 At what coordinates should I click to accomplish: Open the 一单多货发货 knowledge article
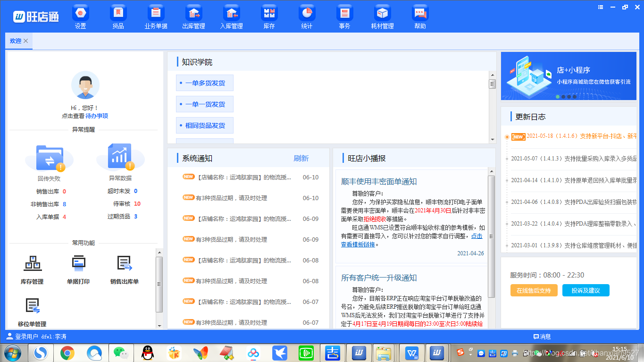point(205,83)
